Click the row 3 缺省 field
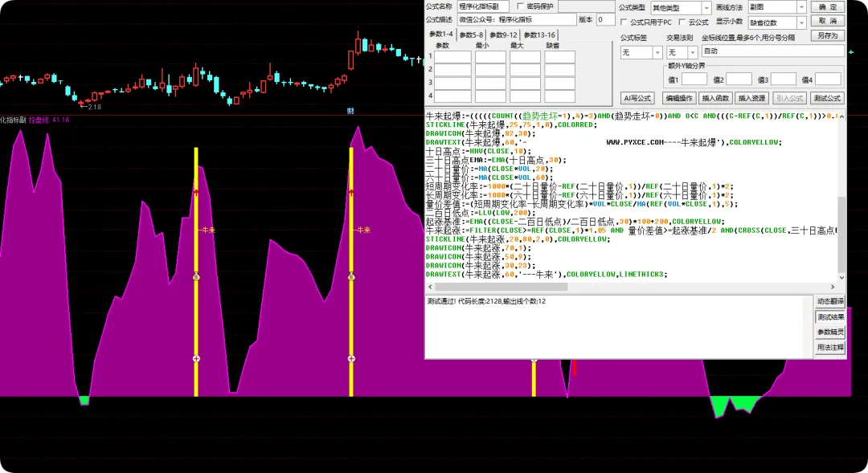The height and width of the screenshot is (473, 868). tap(559, 84)
